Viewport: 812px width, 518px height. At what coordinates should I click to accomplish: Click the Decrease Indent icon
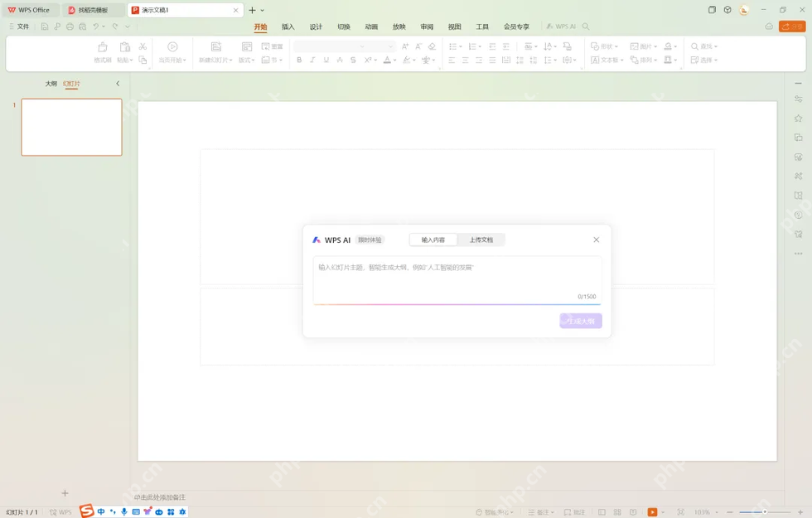pos(492,46)
